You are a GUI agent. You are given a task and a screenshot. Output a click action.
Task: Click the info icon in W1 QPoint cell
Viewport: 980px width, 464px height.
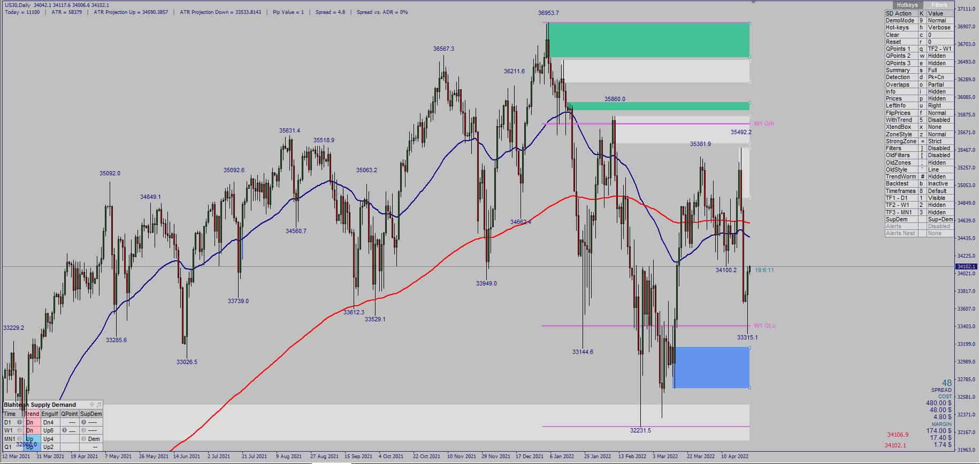click(64, 430)
